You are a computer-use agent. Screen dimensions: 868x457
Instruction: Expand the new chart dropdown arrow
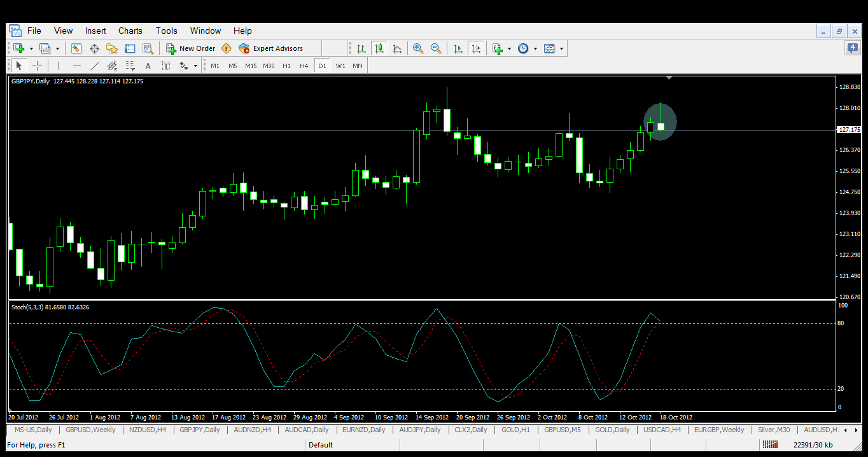pos(31,48)
